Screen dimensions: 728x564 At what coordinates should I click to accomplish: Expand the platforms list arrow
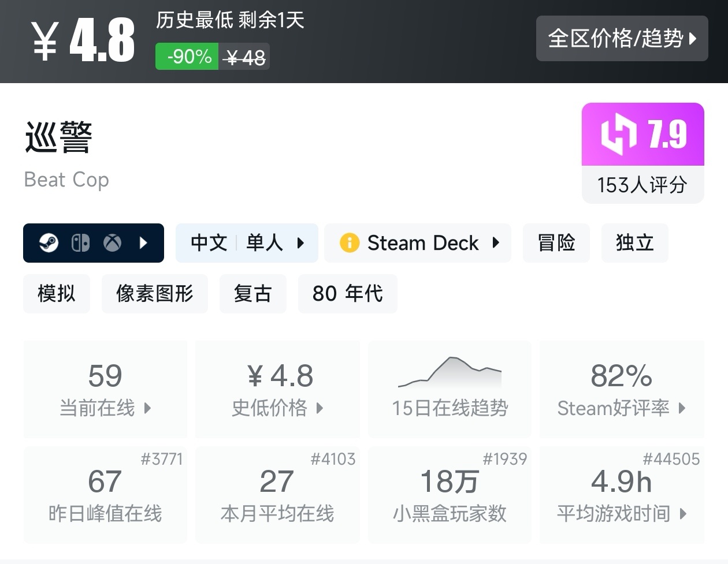pos(144,243)
